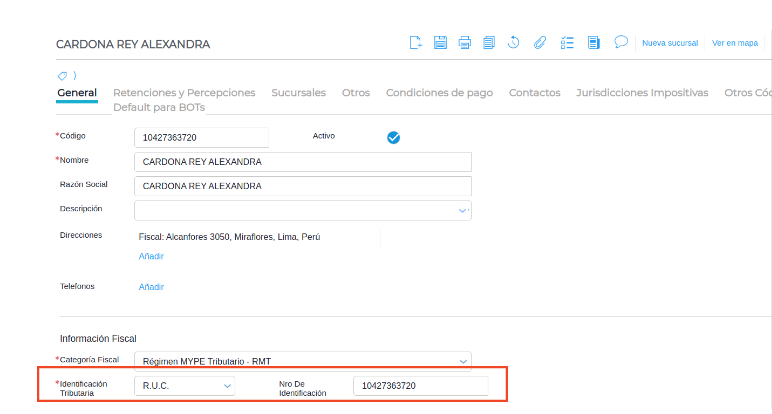Click the Ver en mapa link
The image size is (772, 414).
click(x=735, y=43)
